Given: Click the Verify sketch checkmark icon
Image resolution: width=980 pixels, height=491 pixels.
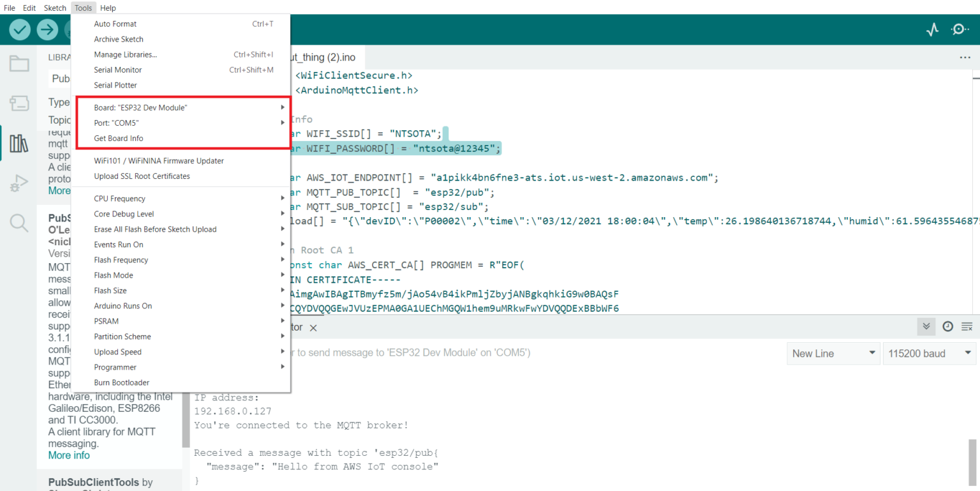Looking at the screenshot, I should pyautogui.click(x=19, y=29).
